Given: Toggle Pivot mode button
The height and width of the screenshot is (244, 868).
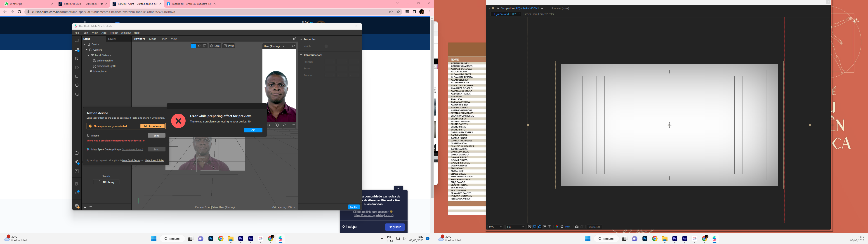Looking at the screenshot, I should coord(229,46).
